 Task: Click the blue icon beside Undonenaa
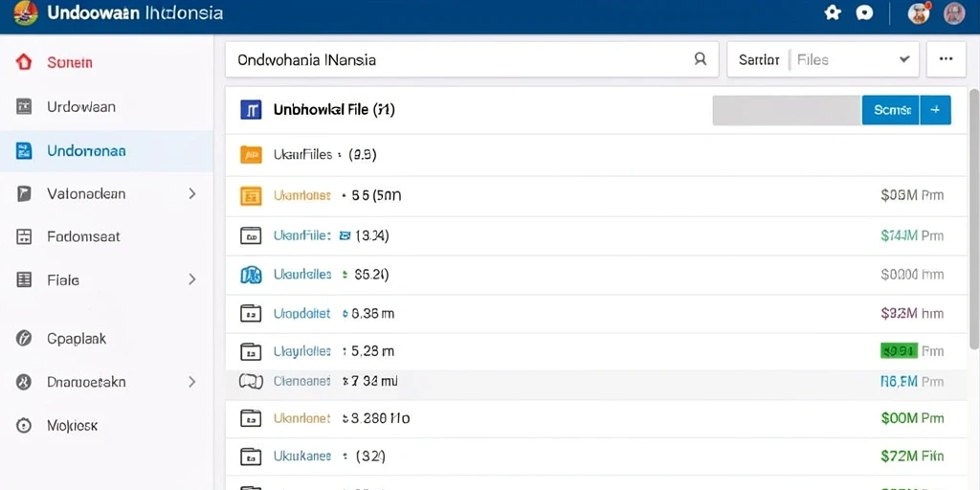(x=24, y=150)
